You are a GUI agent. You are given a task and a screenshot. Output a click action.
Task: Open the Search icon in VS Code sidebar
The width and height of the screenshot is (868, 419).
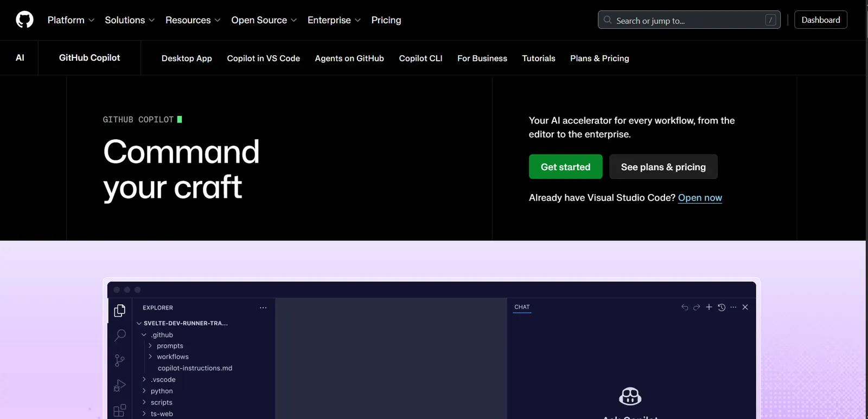120,336
